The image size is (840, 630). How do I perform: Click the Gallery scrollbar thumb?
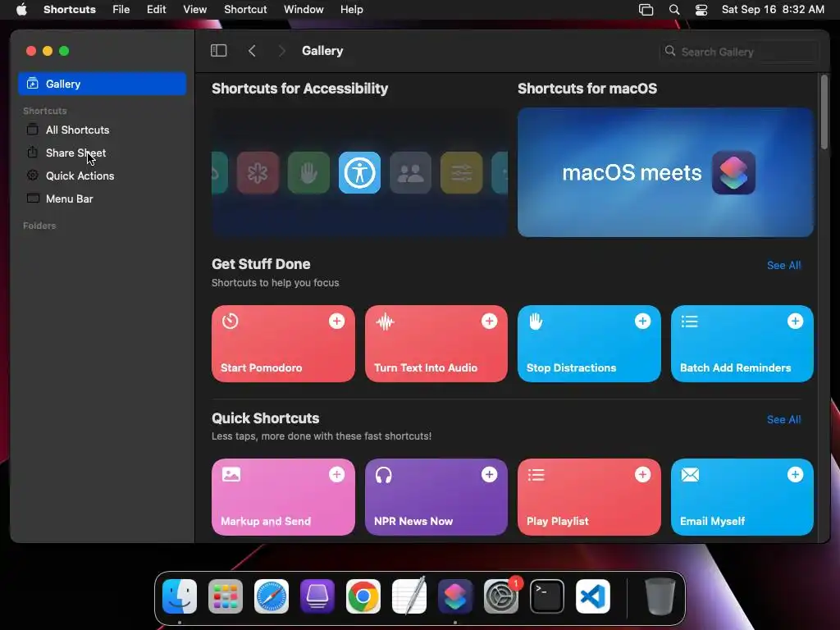[x=824, y=112]
